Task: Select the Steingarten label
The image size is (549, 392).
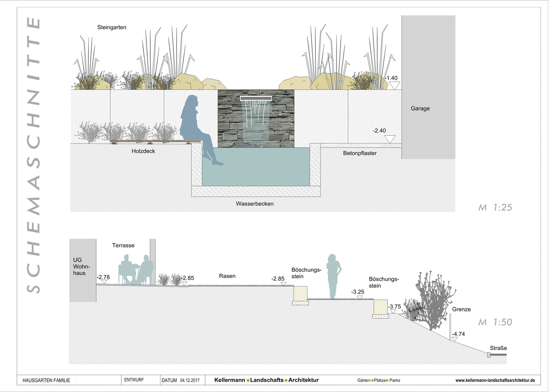Action: [111, 27]
